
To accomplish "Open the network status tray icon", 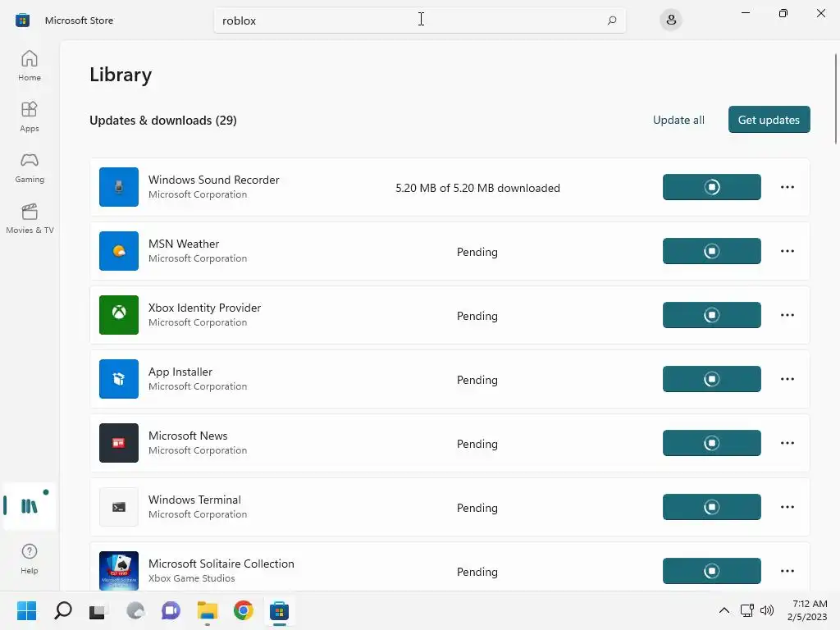I will pos(746,610).
